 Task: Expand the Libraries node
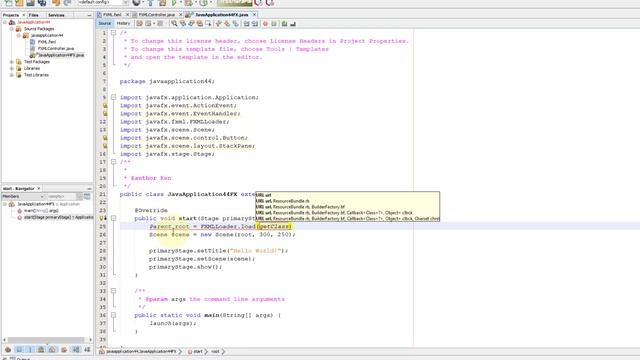pyautogui.click(x=12, y=69)
